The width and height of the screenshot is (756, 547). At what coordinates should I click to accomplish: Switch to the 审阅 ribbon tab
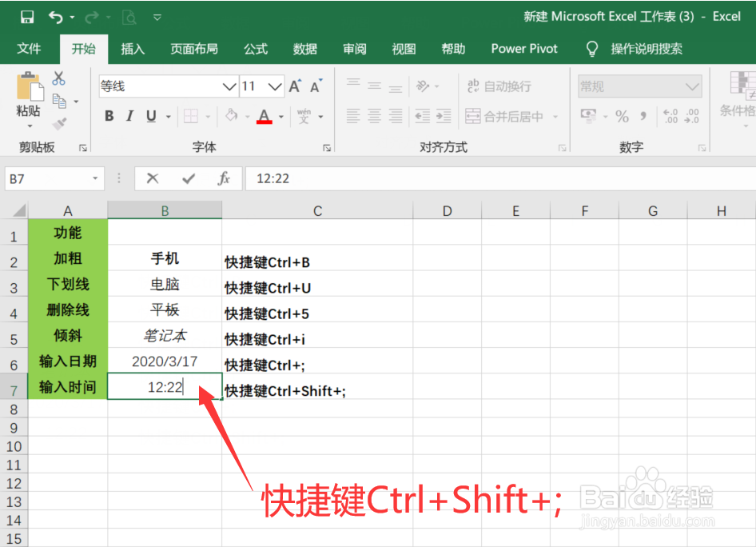click(354, 49)
